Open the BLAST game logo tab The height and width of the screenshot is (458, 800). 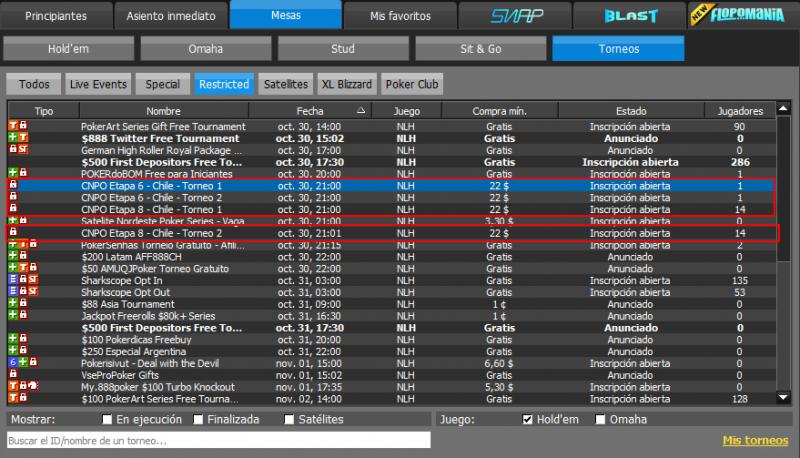pyautogui.click(x=630, y=16)
